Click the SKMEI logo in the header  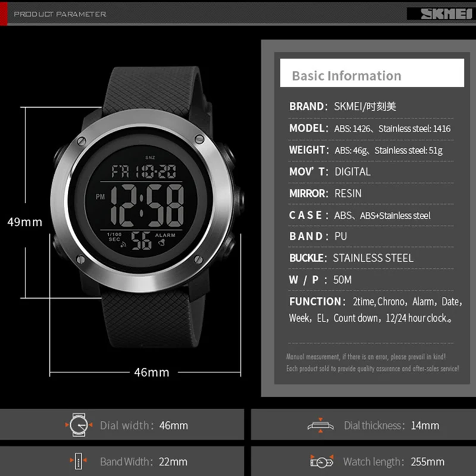(446, 14)
